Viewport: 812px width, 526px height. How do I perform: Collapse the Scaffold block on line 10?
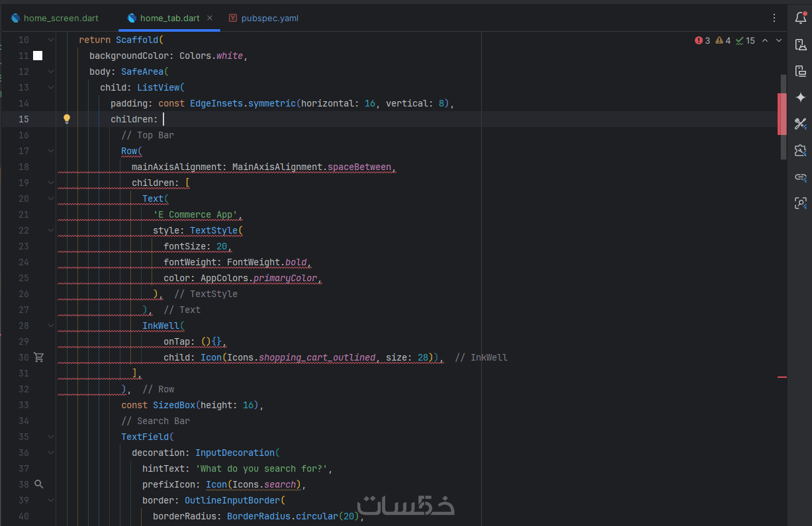52,40
